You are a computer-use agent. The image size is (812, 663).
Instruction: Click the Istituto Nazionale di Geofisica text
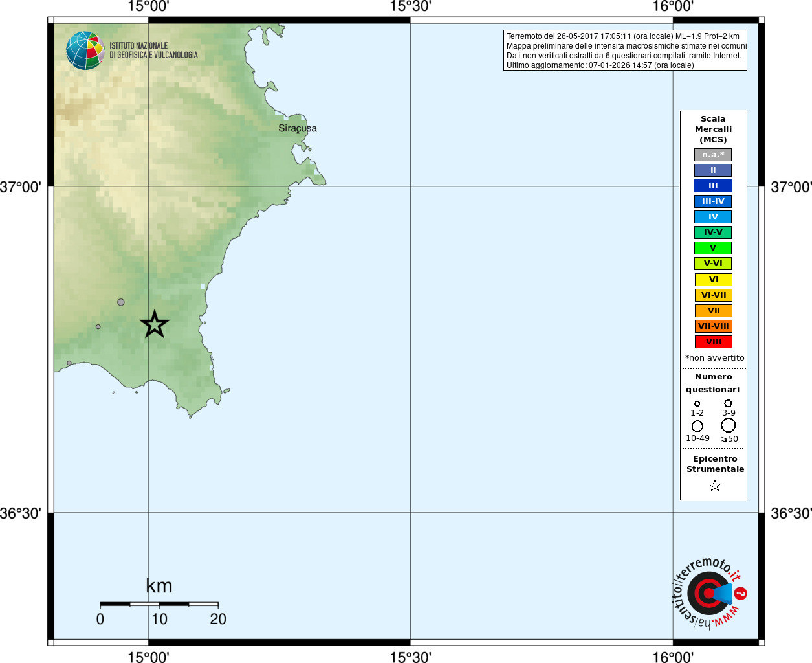pyautogui.click(x=153, y=51)
